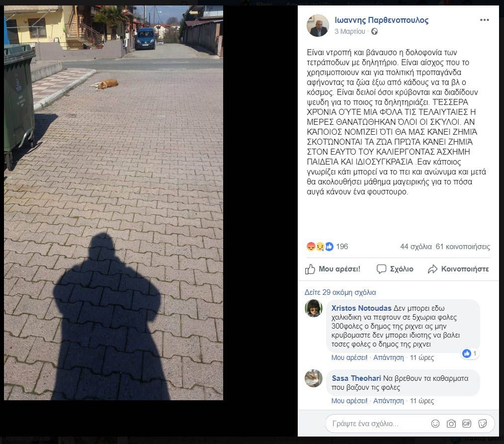
Task: Click the share arrow Κοινοποιήστε icon
Action: pos(432,269)
